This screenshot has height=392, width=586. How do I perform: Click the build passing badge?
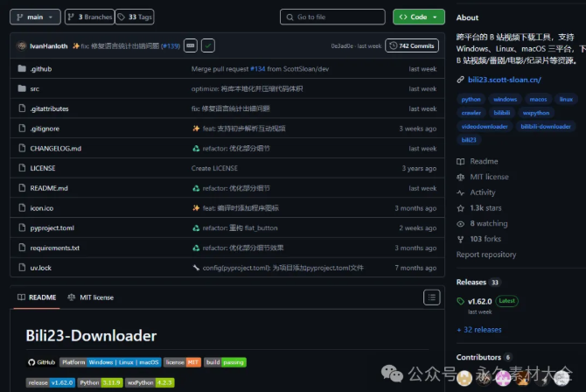(x=225, y=362)
